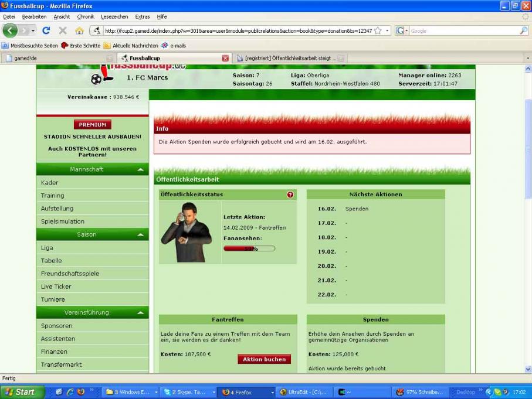Bookmark this page using the star icon

point(378,30)
